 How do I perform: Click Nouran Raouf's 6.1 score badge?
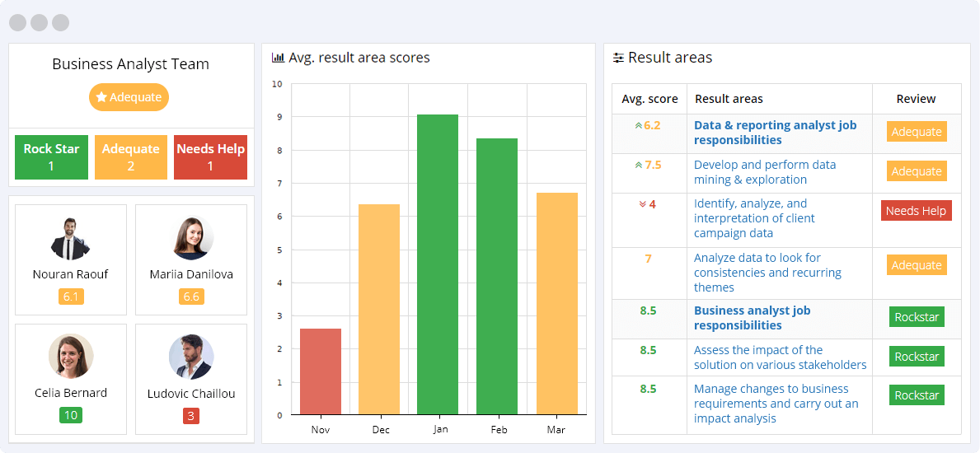click(x=71, y=297)
